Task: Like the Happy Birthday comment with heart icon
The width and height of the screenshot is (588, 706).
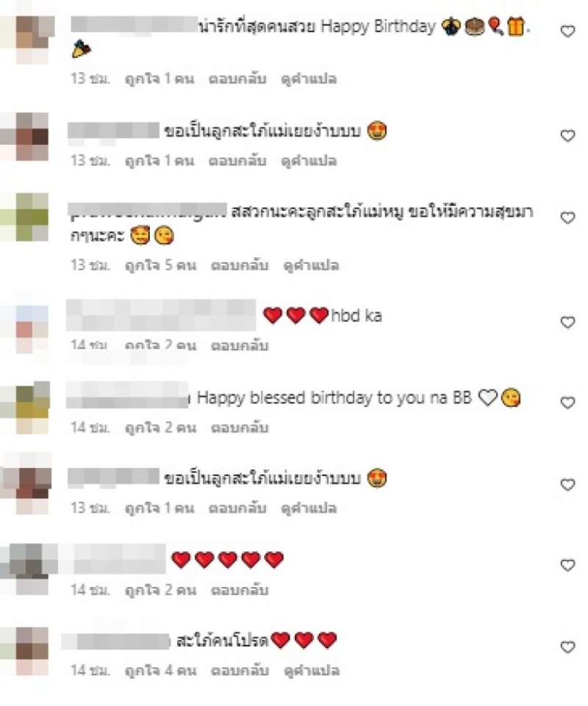Action: pyautogui.click(x=567, y=31)
